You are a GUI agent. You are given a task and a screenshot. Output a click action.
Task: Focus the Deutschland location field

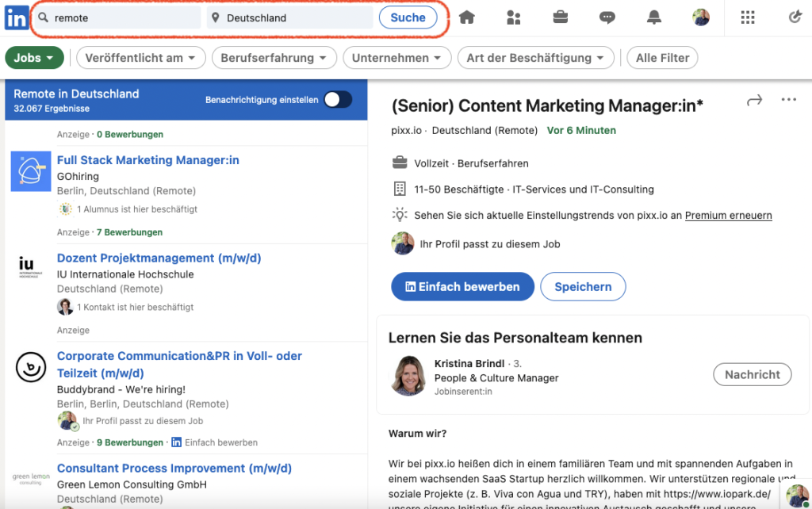pos(290,17)
